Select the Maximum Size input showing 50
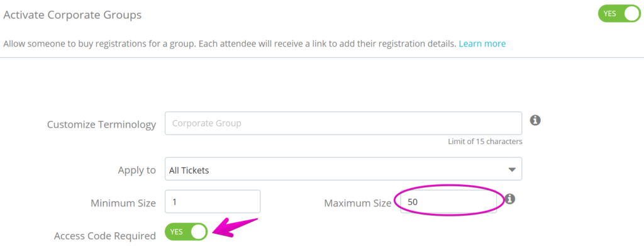Image resolution: width=644 pixels, height=246 pixels. click(x=448, y=201)
